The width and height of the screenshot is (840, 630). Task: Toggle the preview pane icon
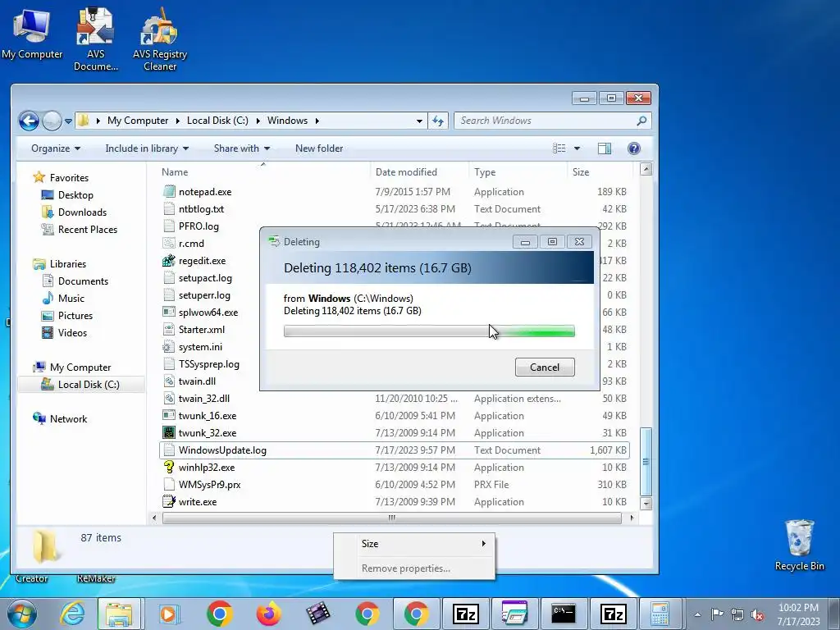point(605,148)
